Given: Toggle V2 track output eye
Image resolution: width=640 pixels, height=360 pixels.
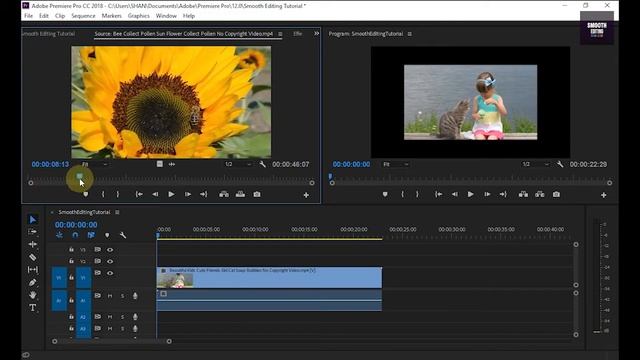Looking at the screenshot, I should [x=110, y=261].
